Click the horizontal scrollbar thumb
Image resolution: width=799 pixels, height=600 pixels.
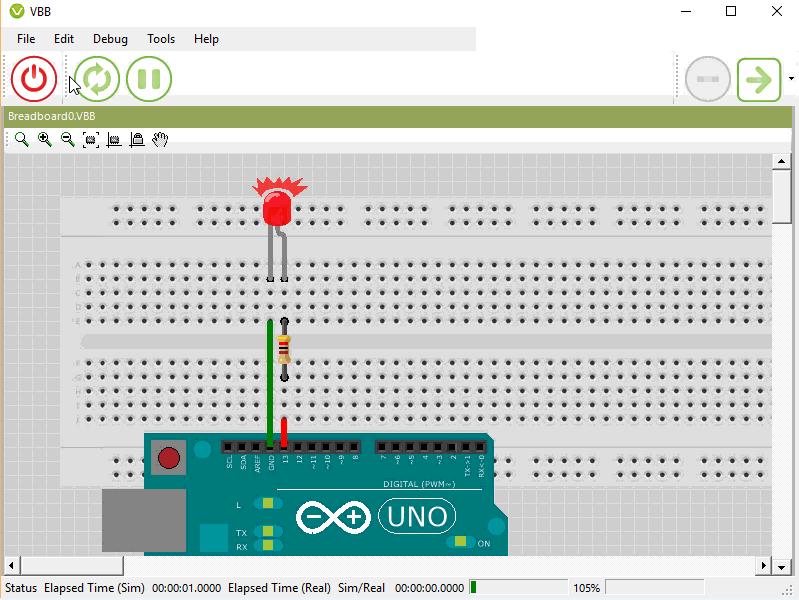coord(72,565)
